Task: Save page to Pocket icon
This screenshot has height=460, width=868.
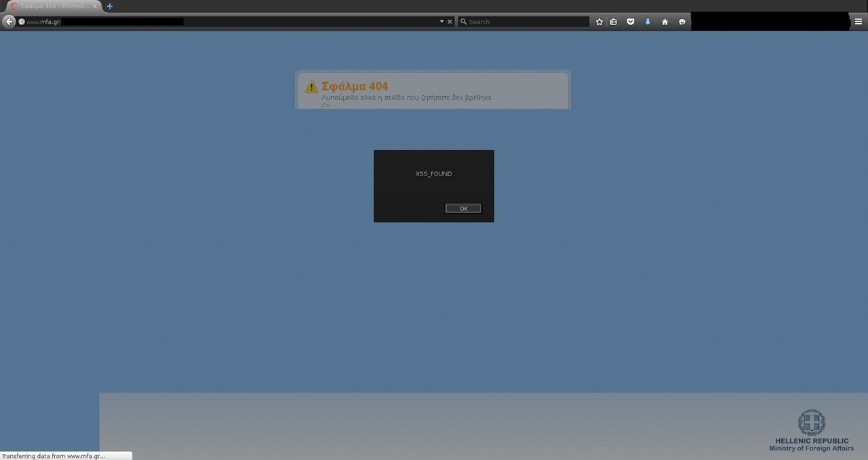Action: (631, 22)
